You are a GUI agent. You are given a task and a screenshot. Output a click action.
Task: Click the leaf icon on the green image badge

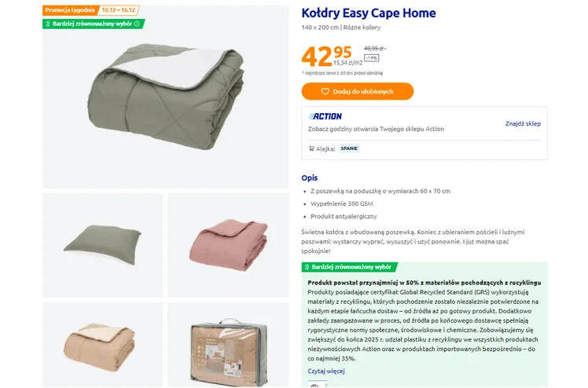coord(47,24)
